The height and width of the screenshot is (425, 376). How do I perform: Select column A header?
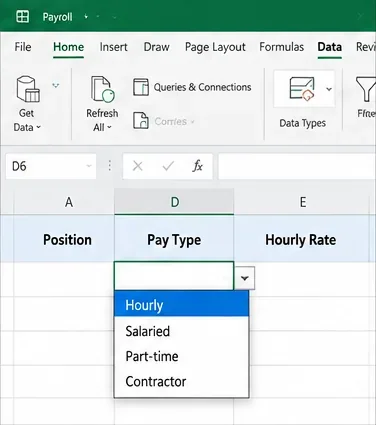click(64, 201)
